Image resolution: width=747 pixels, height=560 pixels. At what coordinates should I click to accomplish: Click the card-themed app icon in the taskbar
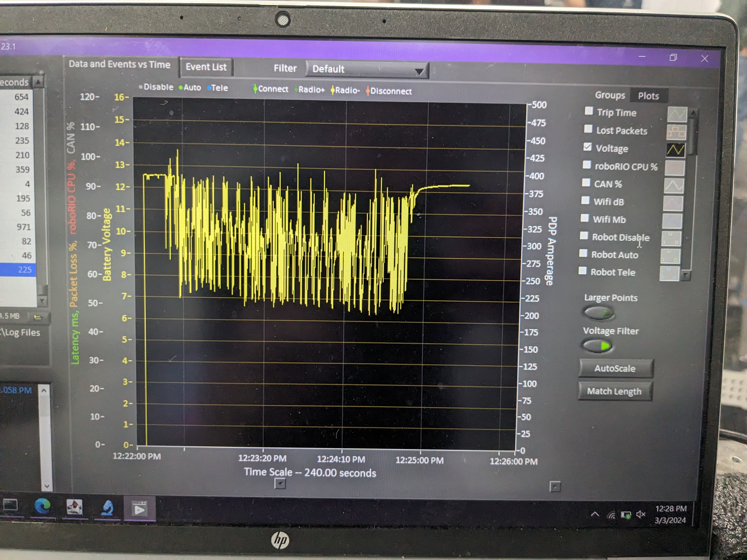click(x=74, y=507)
